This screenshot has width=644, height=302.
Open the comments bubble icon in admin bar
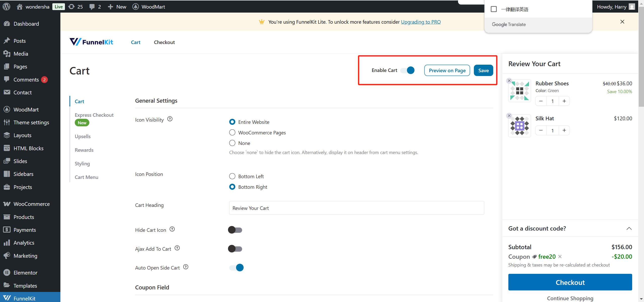pos(92,7)
